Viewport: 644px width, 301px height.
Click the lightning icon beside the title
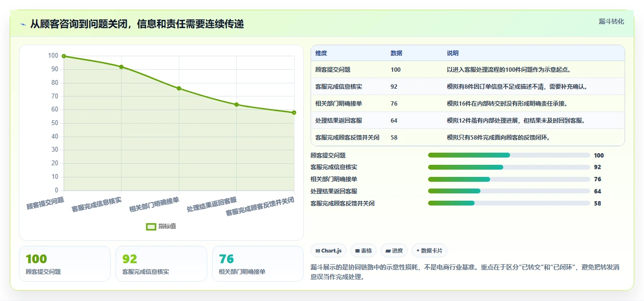click(x=23, y=24)
